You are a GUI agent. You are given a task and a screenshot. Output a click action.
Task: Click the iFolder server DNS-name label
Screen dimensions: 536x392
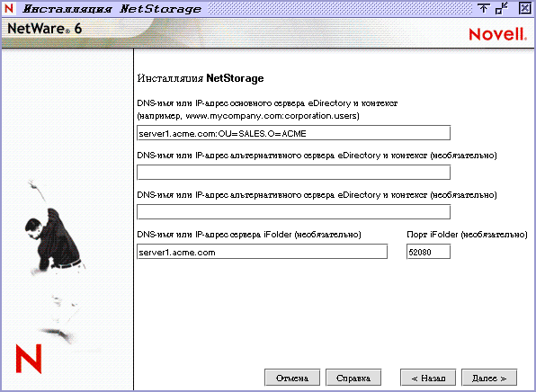click(x=249, y=235)
